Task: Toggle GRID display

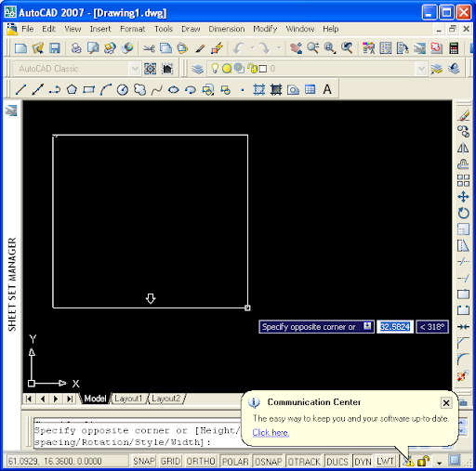Action: (x=170, y=461)
